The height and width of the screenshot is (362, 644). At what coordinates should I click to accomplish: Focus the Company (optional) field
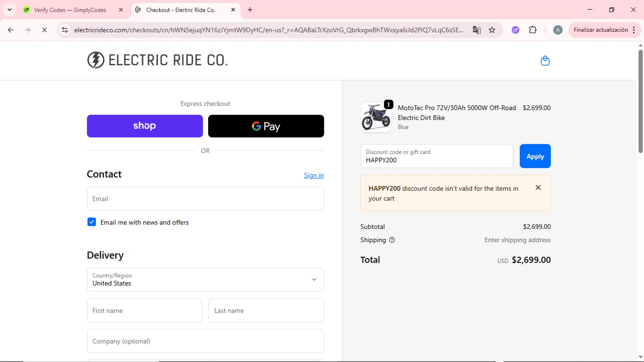pyautogui.click(x=205, y=341)
